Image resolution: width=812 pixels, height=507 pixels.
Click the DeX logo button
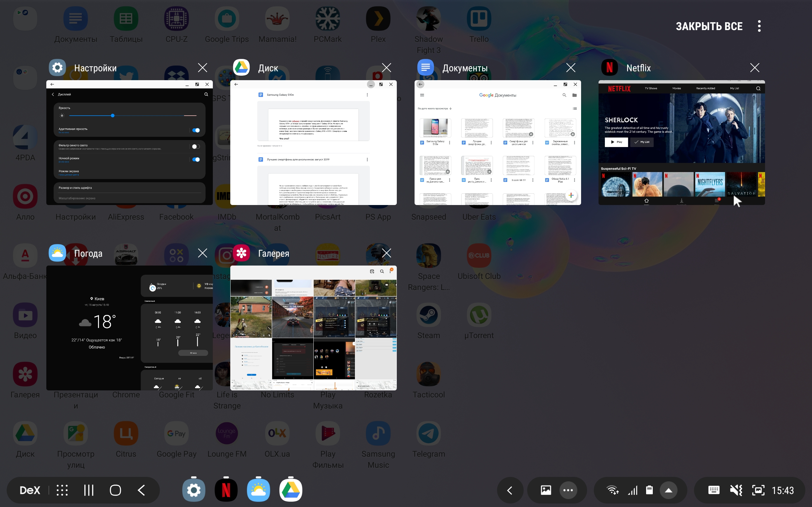[30, 490]
